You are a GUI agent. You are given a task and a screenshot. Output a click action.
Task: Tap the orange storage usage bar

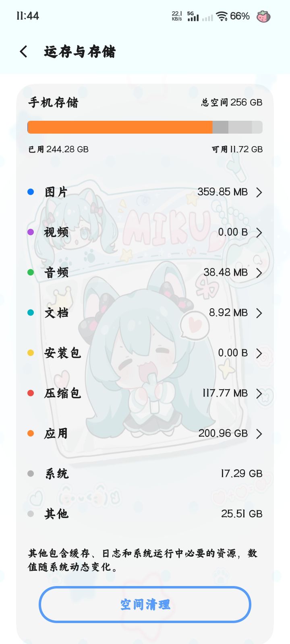tap(120, 127)
